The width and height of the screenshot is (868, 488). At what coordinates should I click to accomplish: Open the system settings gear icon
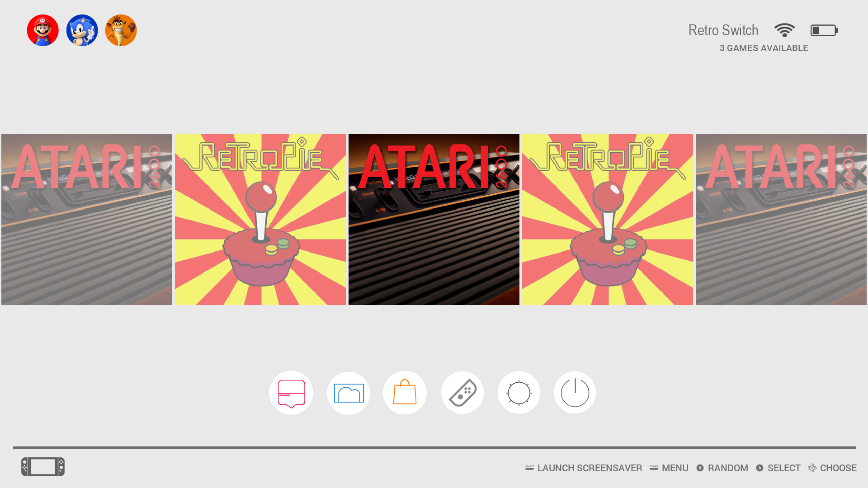(x=519, y=393)
